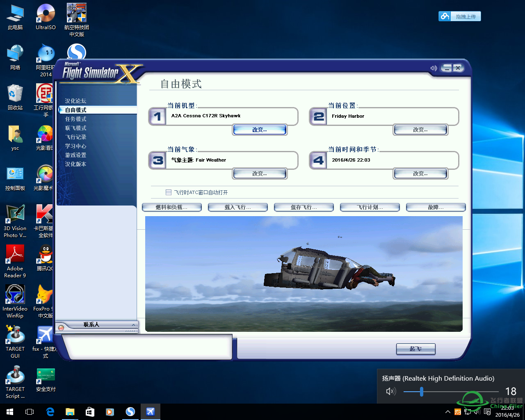Open the 燃料和负载 dialog
This screenshot has width=525, height=420.
pyautogui.click(x=171, y=207)
